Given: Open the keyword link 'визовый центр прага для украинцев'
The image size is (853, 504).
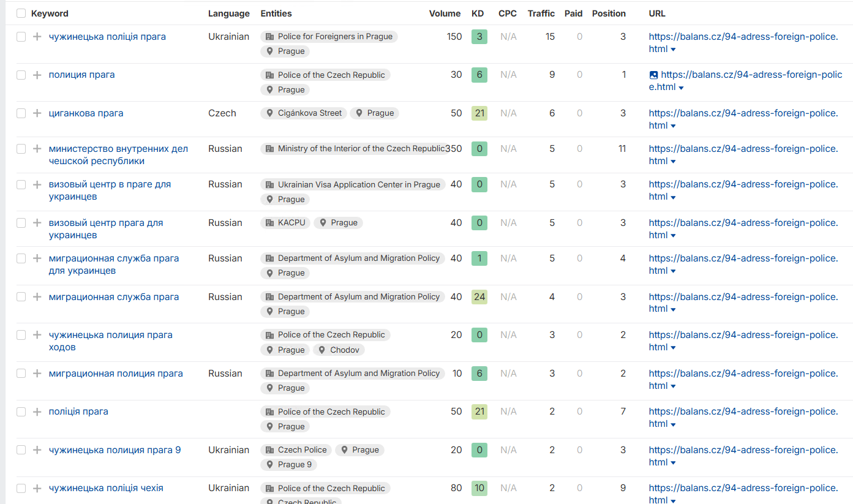Looking at the screenshot, I should 106,229.
